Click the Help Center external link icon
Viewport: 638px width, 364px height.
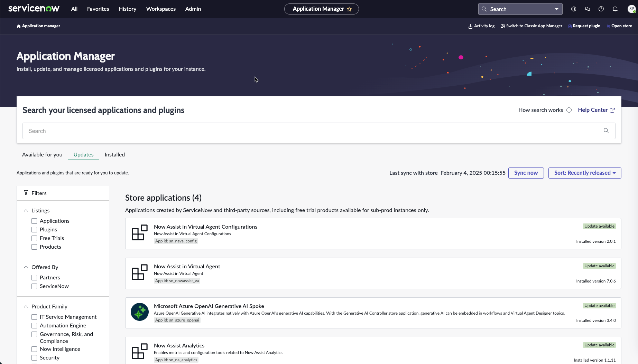point(612,110)
